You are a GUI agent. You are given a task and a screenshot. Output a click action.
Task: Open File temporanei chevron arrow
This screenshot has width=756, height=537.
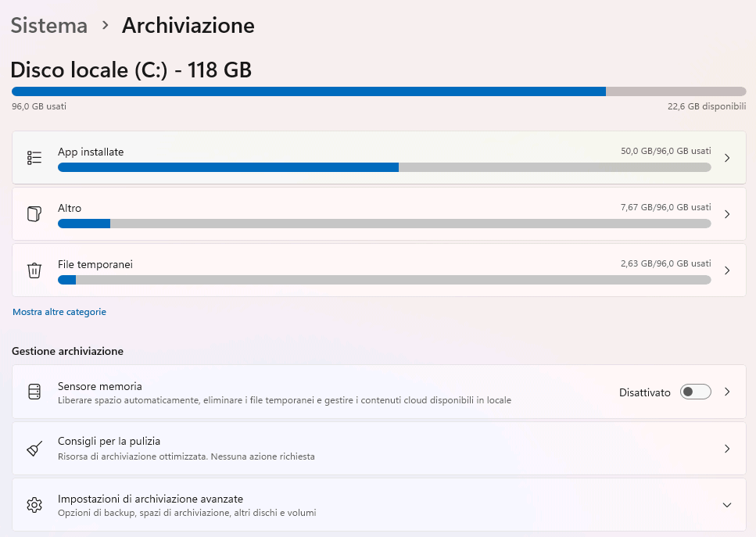click(x=727, y=270)
